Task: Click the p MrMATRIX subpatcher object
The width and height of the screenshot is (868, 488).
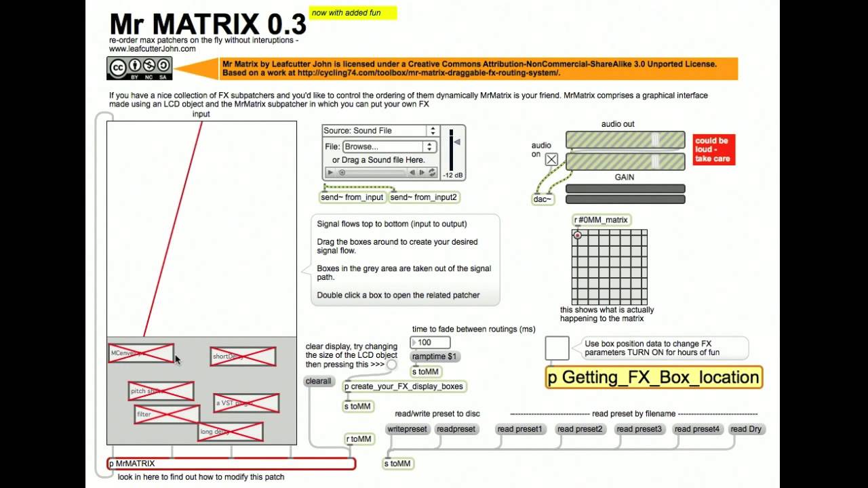Action: (231, 464)
